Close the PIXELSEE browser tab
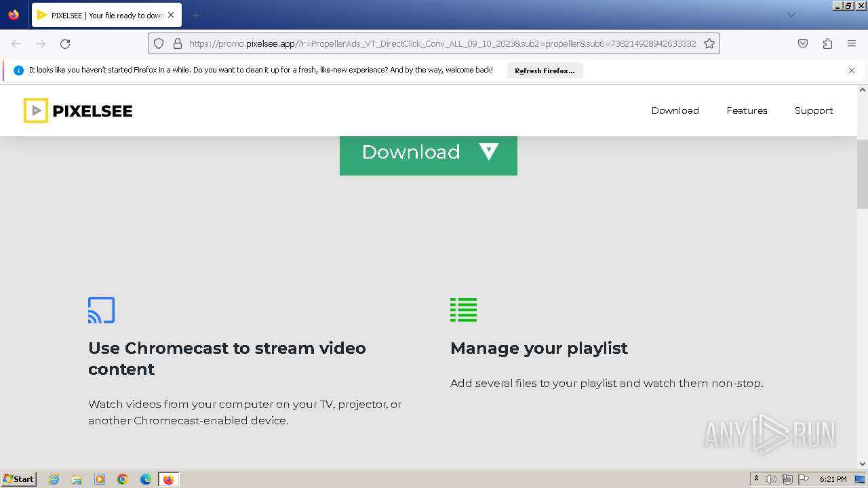868x488 pixels. 171,15
